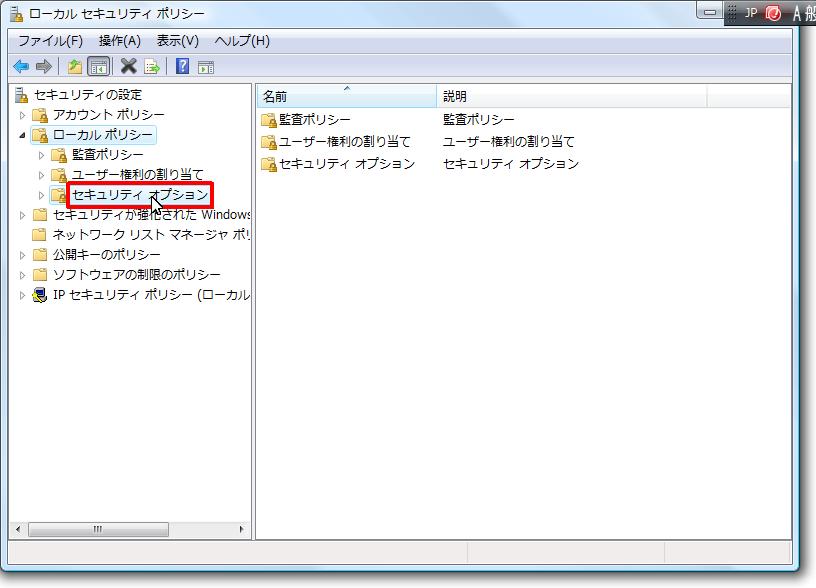Open the 表示(V) menu
This screenshot has width=816, height=588.
pyautogui.click(x=177, y=41)
